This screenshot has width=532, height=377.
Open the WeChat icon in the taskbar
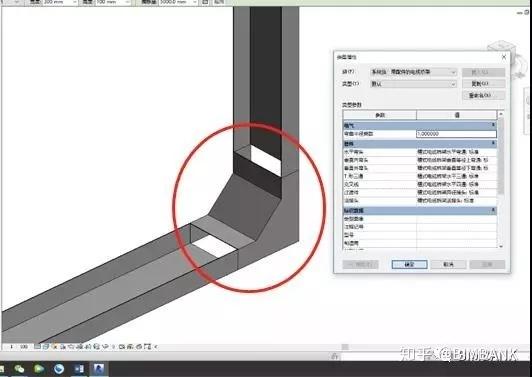click(19, 369)
